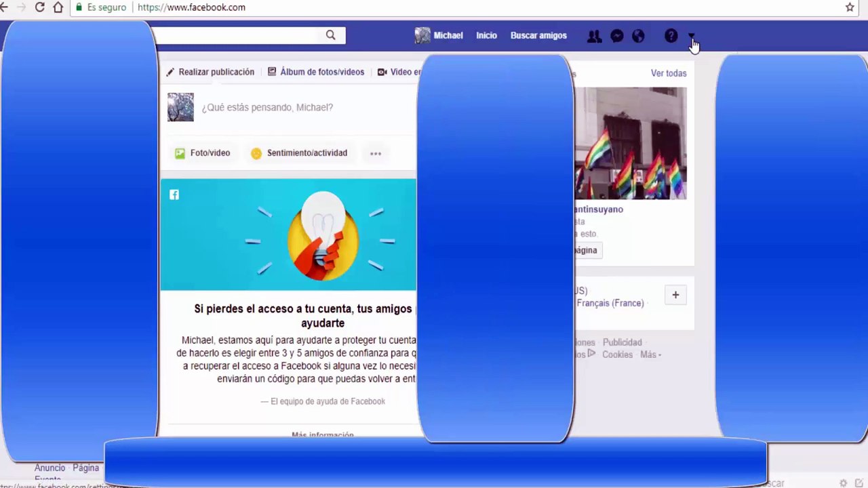The width and height of the screenshot is (868, 488).
Task: Click the pencil icon beside Realizar publicación
Action: pyautogui.click(x=170, y=72)
